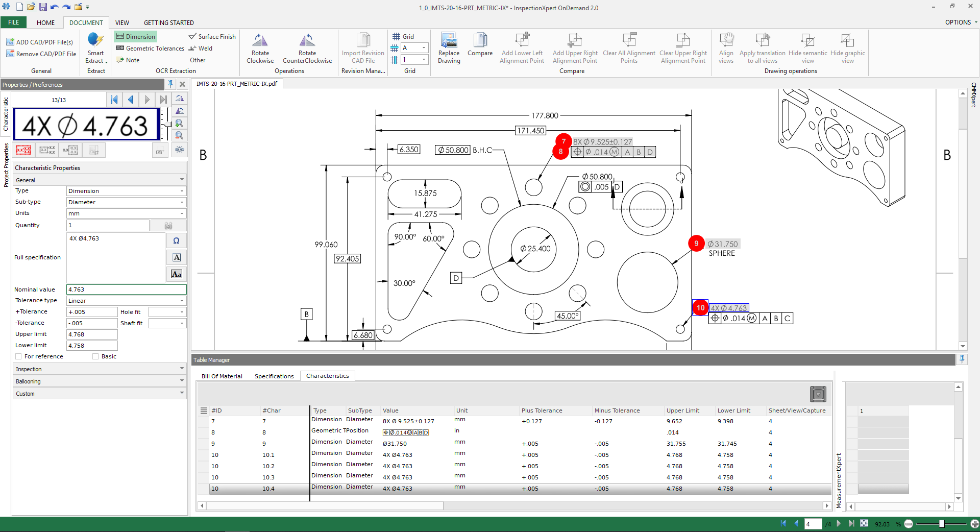Open the Compare drawings tool
The height and width of the screenshot is (532, 980).
tap(479, 46)
